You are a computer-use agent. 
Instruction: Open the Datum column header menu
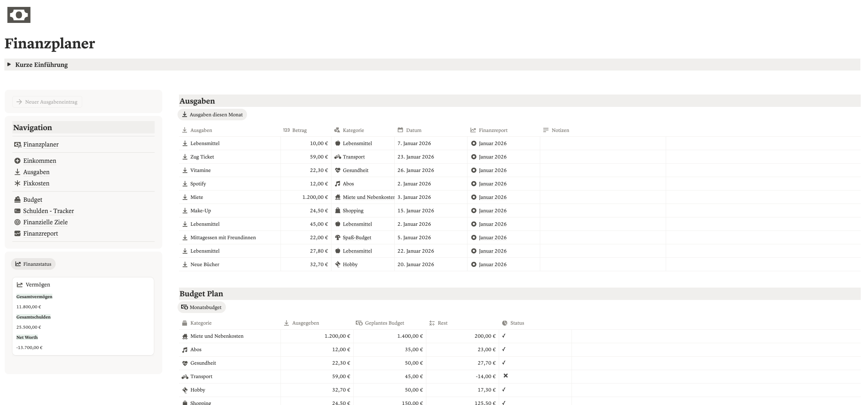click(x=413, y=130)
